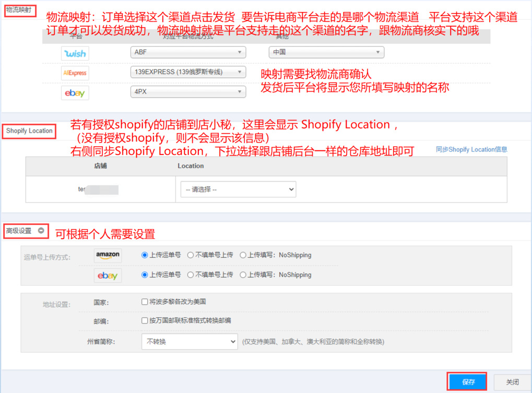Click the 州省简称 label
This screenshot has height=393, width=532.
click(x=101, y=342)
